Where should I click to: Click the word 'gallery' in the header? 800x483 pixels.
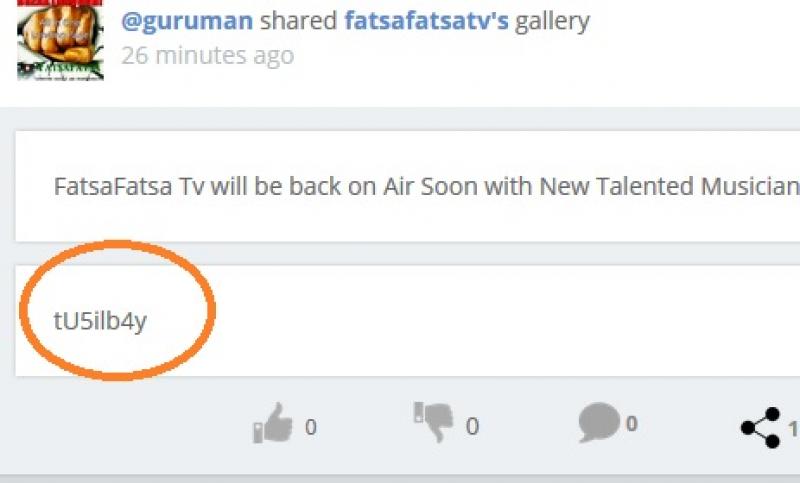[552, 22]
